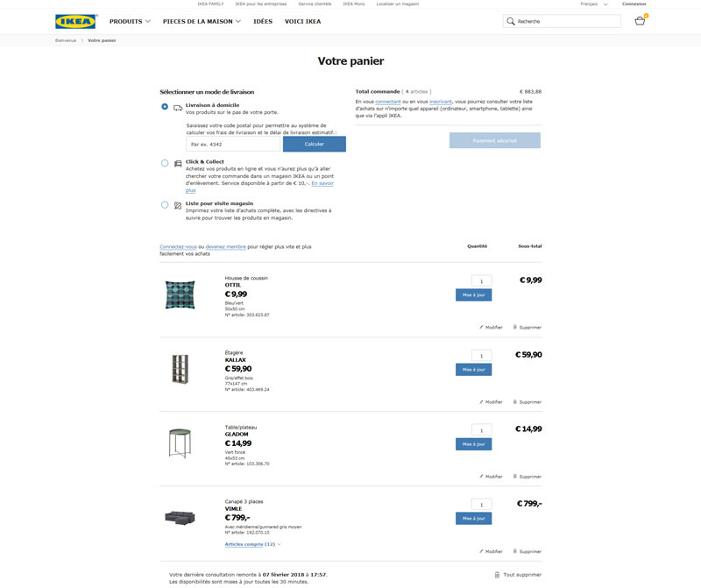
Task: Click the Click & Collect store icon
Action: (x=178, y=164)
